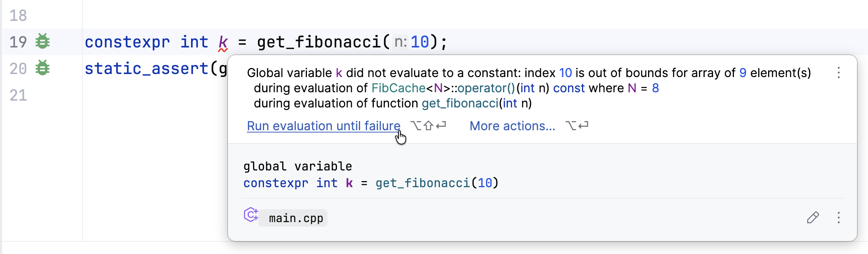Viewport: 868px width, 254px height.
Task: Click static_assert on line 20
Action: click(146, 69)
